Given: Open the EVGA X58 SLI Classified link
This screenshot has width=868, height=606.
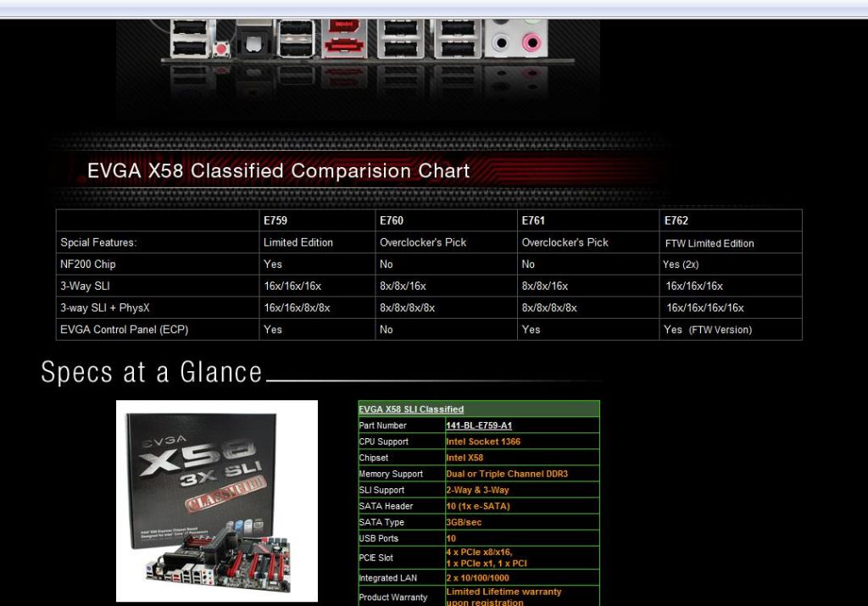Looking at the screenshot, I should 411,409.
